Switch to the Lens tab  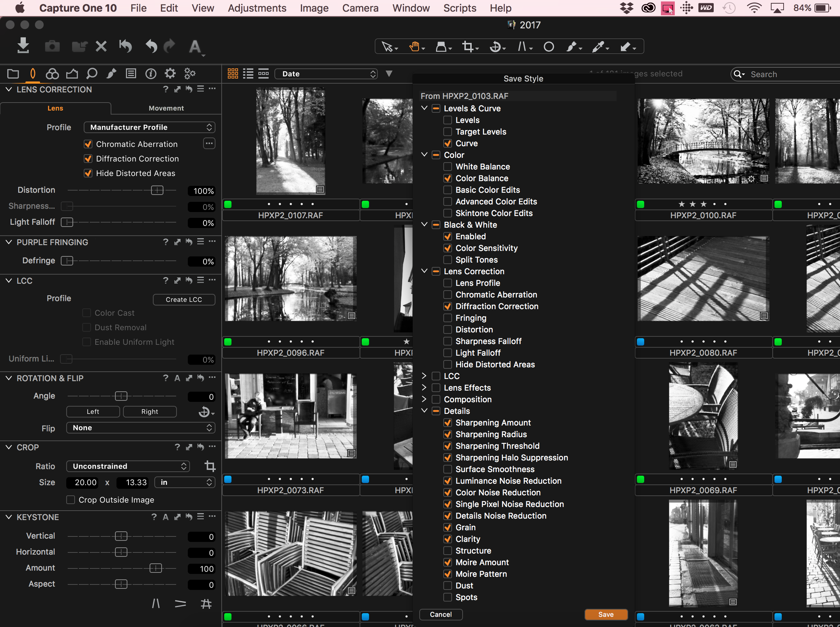click(55, 108)
